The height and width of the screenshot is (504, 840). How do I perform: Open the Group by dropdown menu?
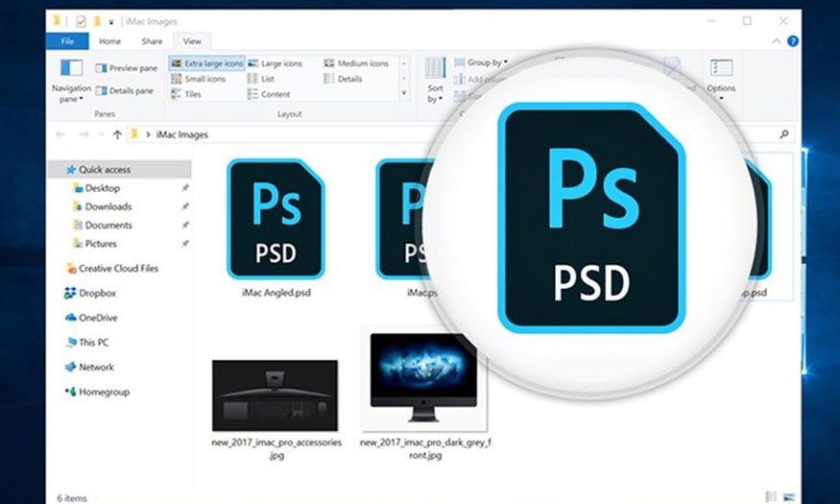[483, 62]
